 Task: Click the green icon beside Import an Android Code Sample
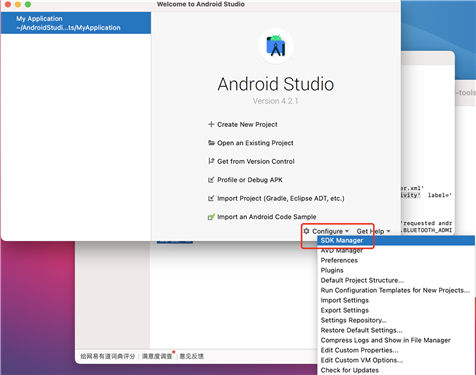tap(211, 217)
